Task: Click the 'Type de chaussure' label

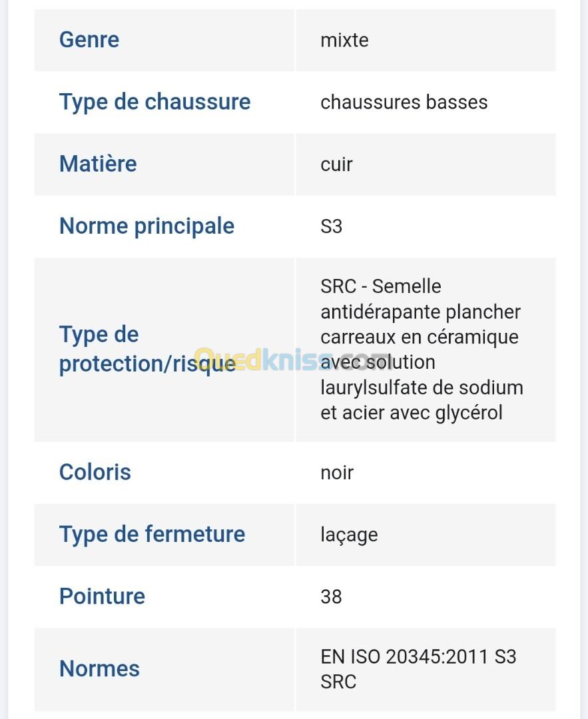Action: tap(154, 102)
